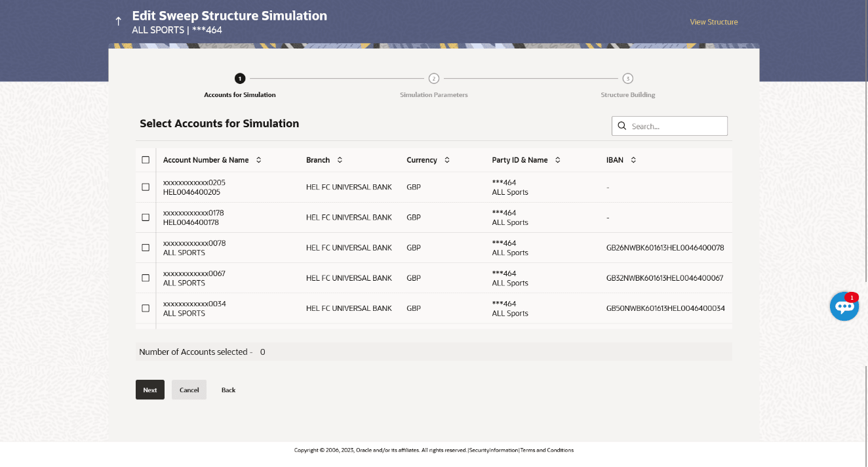Sort by Branch column arrows
The width and height of the screenshot is (868, 467).
coord(340,160)
